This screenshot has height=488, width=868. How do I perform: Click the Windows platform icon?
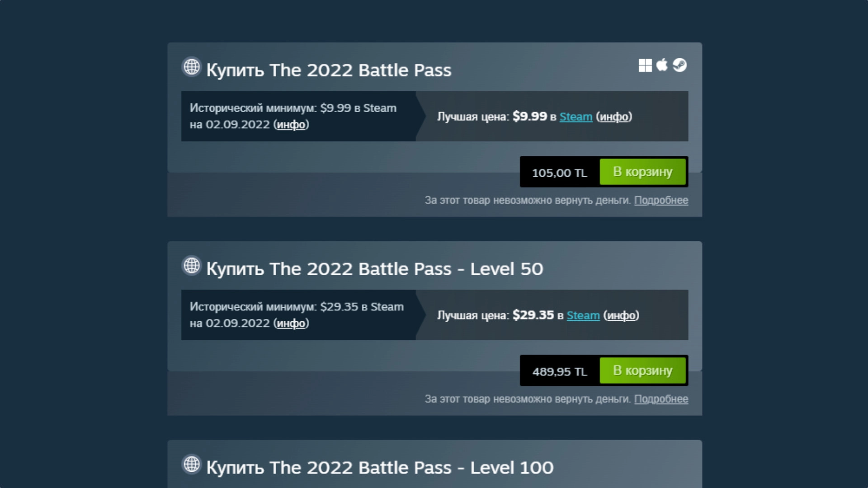[x=646, y=65]
